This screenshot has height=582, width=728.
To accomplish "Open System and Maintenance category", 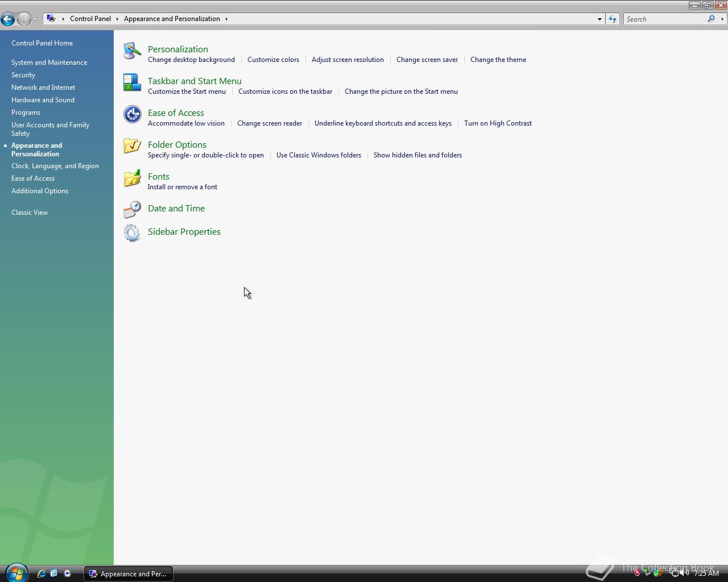I will (x=49, y=63).
